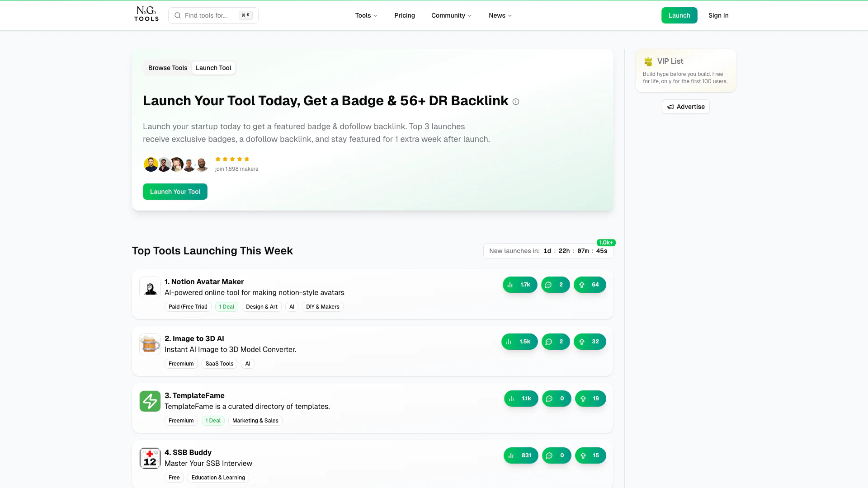The image size is (868, 488).
Task: Open the Pricing page
Action: pos(405,15)
